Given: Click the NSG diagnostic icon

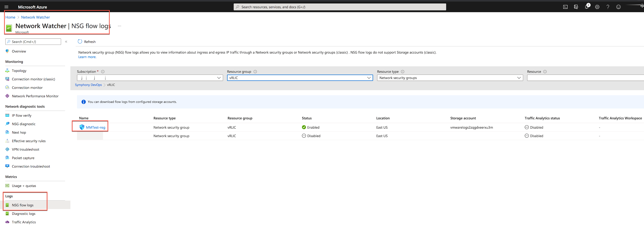Looking at the screenshot, I should tap(7, 124).
